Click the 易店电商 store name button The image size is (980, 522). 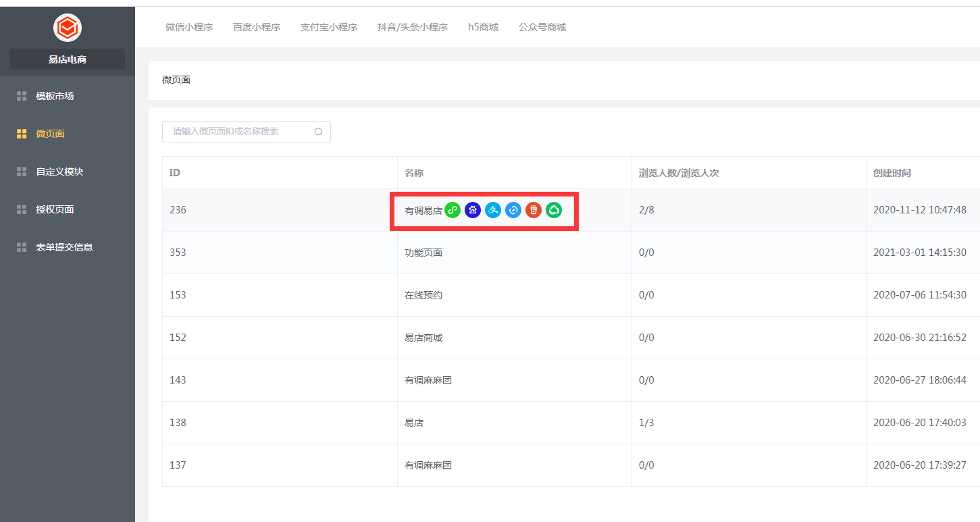pyautogui.click(x=68, y=59)
